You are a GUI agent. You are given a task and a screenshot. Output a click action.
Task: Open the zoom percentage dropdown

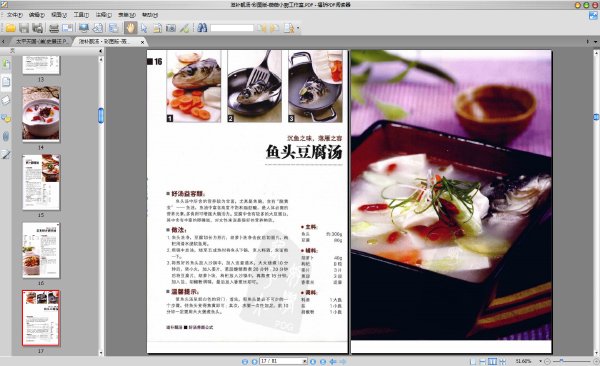pyautogui.click(x=540, y=361)
